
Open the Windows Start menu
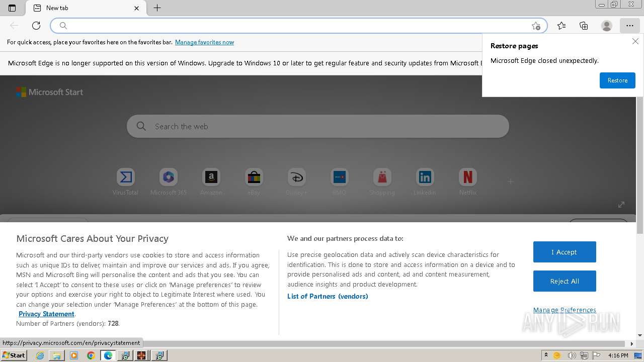coord(14,355)
